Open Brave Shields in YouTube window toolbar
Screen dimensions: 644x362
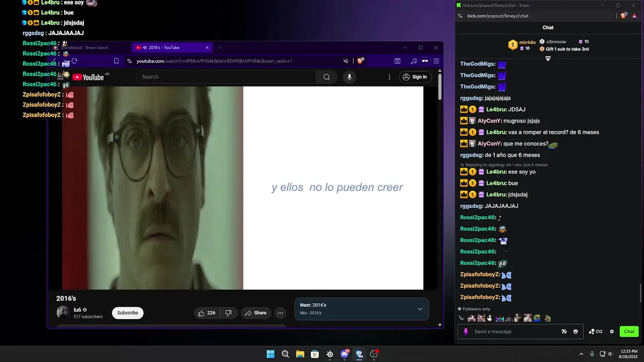pyautogui.click(x=360, y=61)
